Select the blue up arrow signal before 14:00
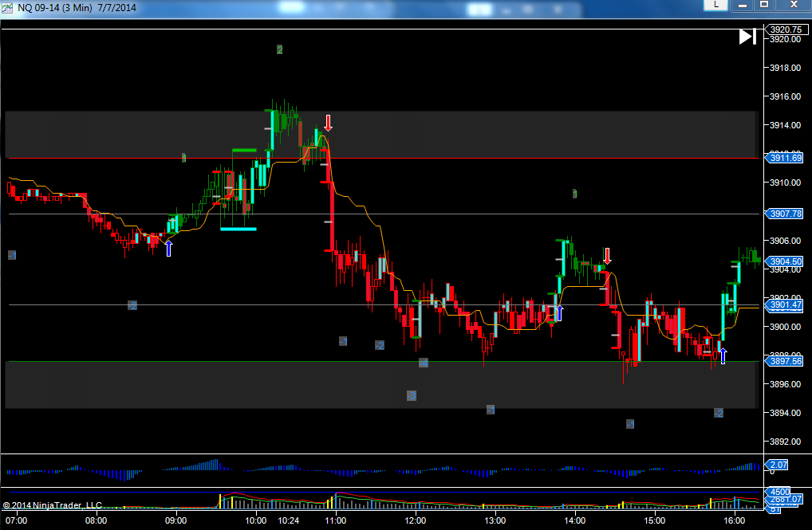 (559, 313)
